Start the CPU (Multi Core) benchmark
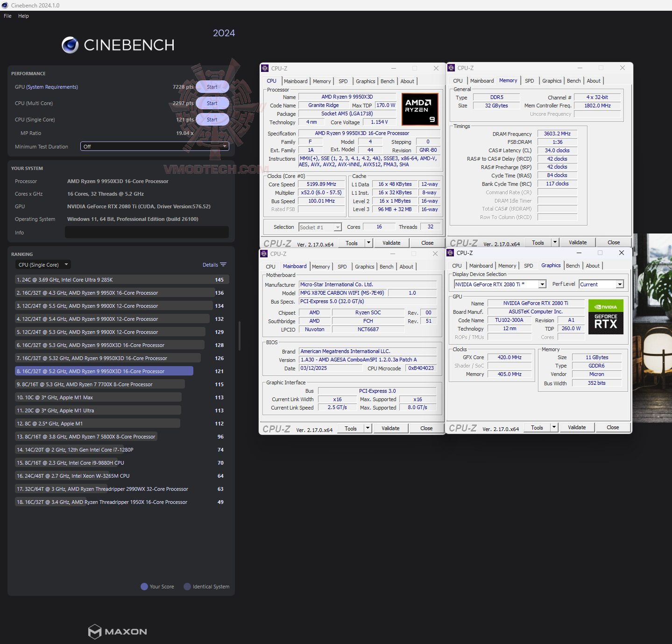 pos(212,103)
